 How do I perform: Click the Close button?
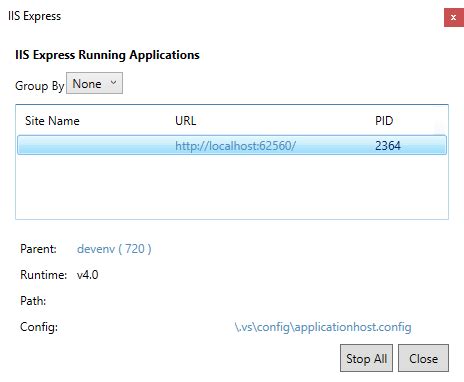click(x=423, y=358)
